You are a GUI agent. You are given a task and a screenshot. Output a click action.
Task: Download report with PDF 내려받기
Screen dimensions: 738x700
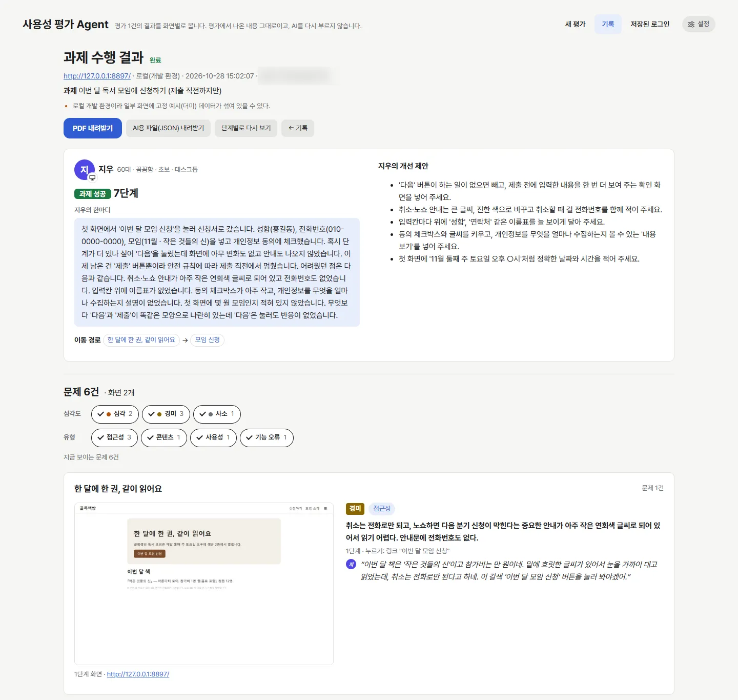coord(93,128)
